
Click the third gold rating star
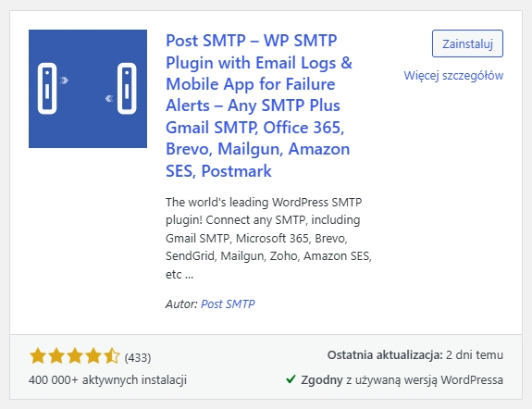click(x=75, y=356)
